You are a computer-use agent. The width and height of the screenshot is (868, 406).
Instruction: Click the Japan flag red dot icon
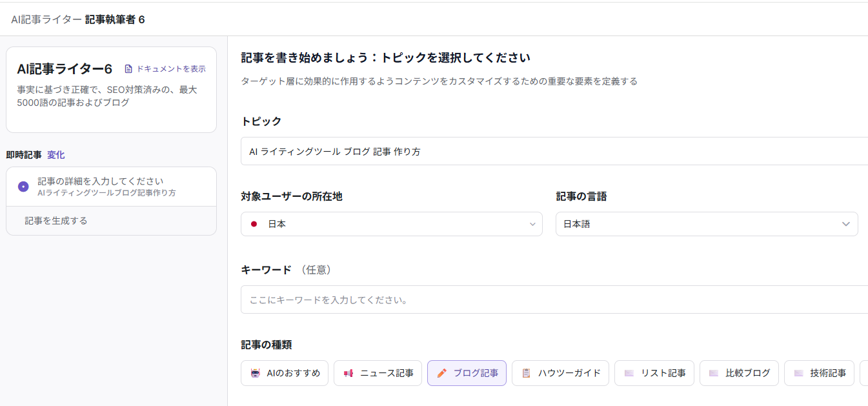[254, 224]
